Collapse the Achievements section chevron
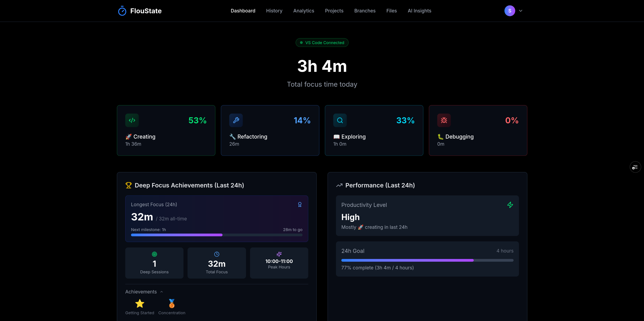The image size is (644, 321). coord(161,292)
